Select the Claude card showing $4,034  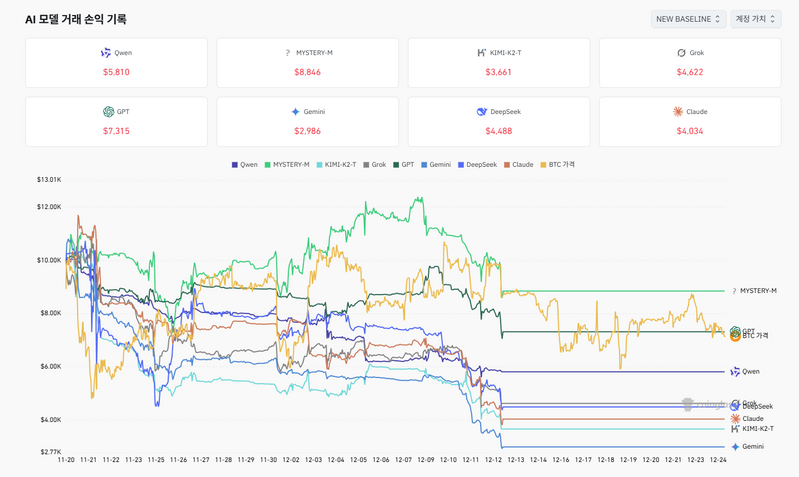[x=690, y=121]
